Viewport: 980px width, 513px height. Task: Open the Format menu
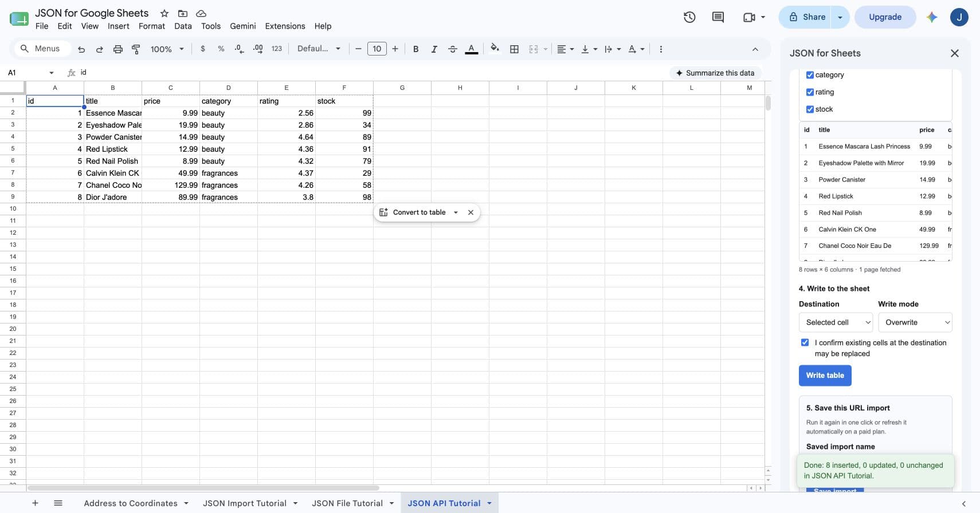pyautogui.click(x=152, y=26)
